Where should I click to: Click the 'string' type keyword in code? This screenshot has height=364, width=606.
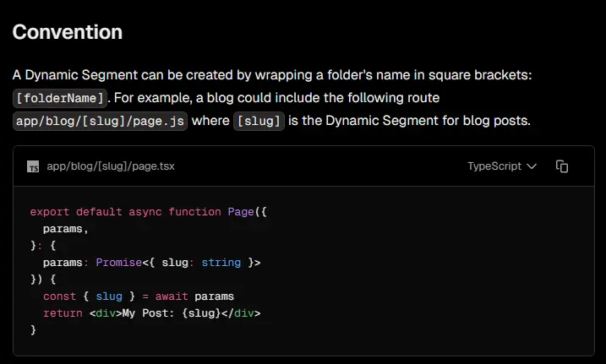point(221,263)
